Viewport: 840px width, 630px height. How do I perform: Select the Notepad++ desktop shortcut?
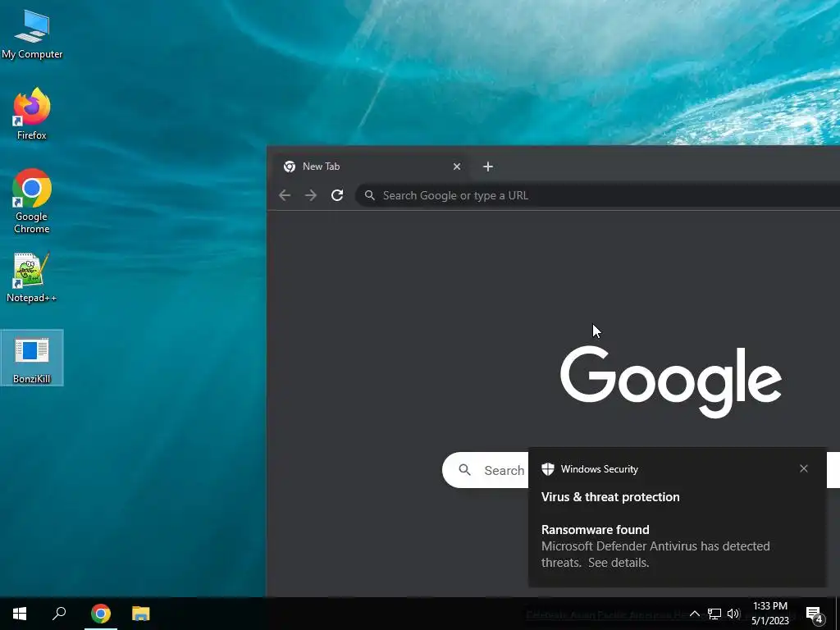32,277
